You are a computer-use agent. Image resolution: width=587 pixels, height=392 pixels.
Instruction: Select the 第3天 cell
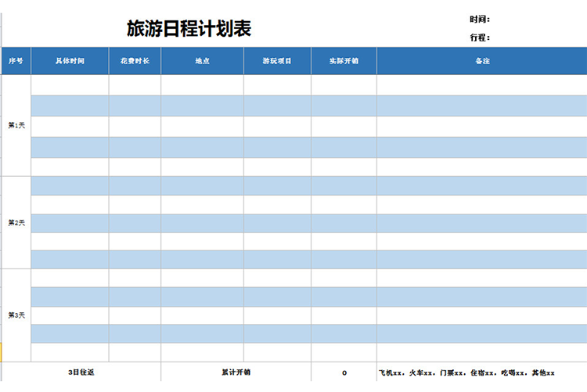click(x=16, y=315)
